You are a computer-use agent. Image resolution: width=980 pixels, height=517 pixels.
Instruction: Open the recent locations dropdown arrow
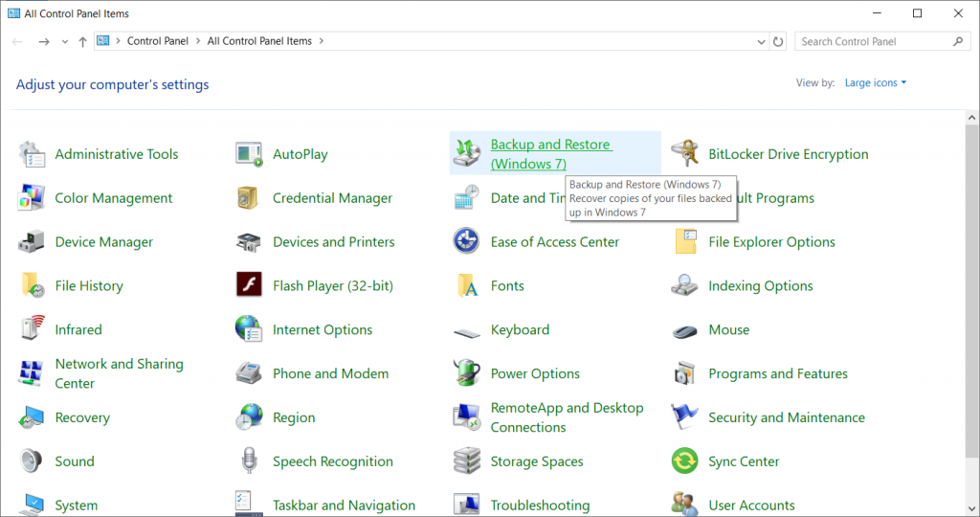pos(65,42)
